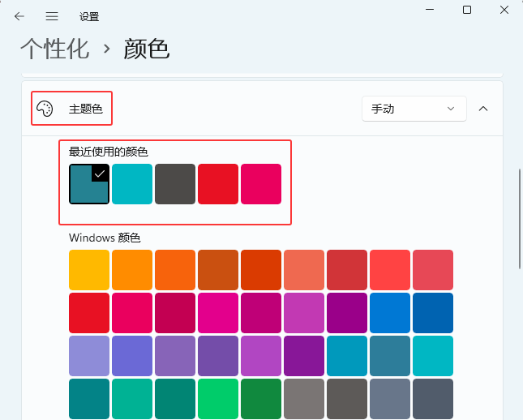Open the hamburger navigation menu

[x=52, y=16]
